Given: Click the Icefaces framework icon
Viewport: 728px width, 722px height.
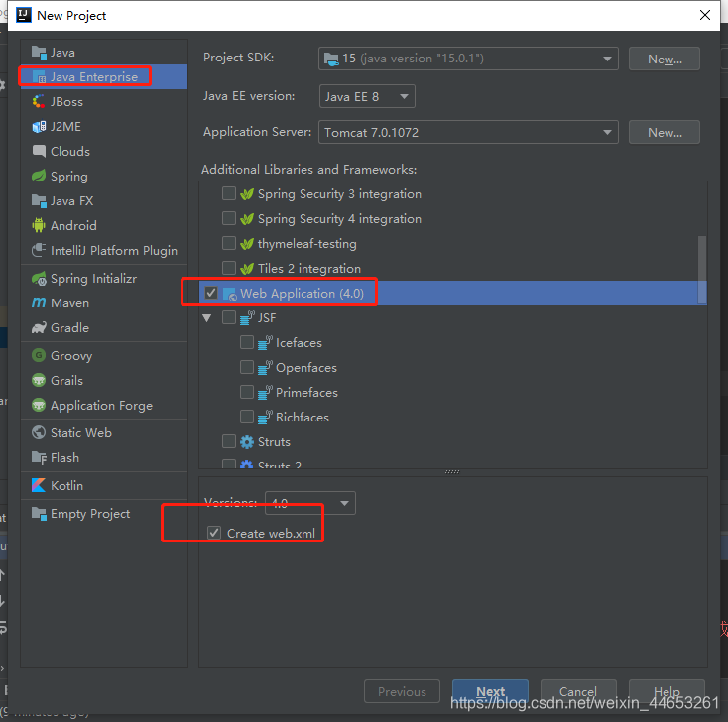Looking at the screenshot, I should coord(265,343).
